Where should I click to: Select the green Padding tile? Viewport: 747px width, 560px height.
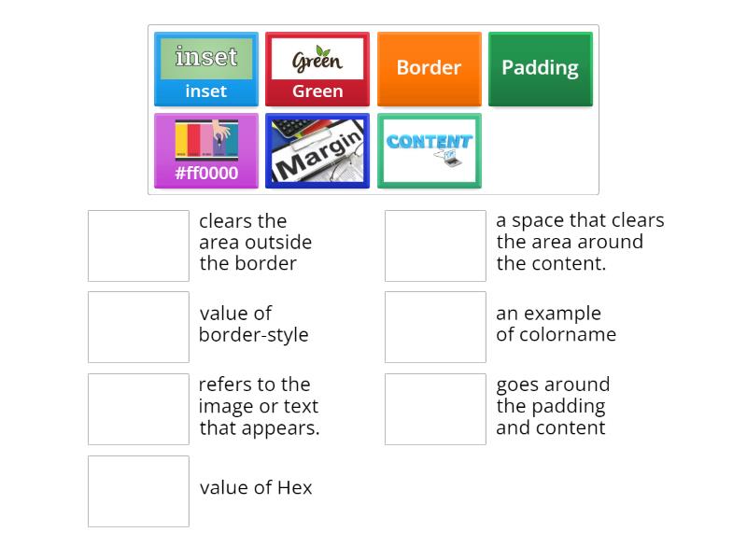[x=540, y=68]
